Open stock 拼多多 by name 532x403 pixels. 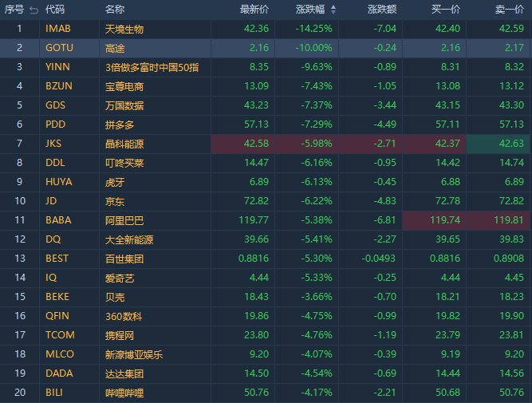tap(120, 124)
